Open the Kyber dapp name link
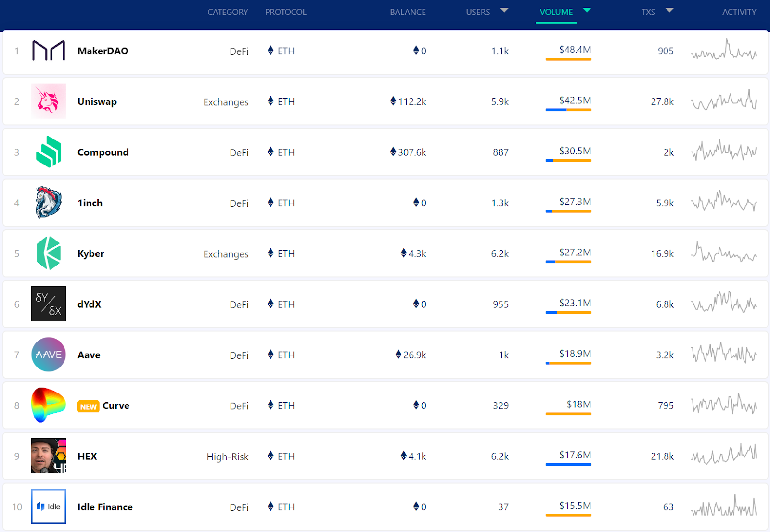 point(91,253)
